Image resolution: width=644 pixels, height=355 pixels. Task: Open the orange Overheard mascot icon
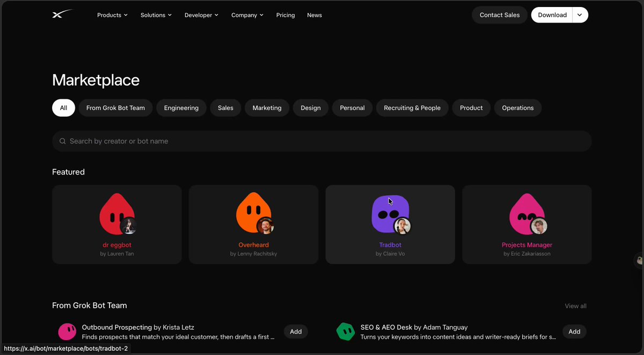[253, 214]
